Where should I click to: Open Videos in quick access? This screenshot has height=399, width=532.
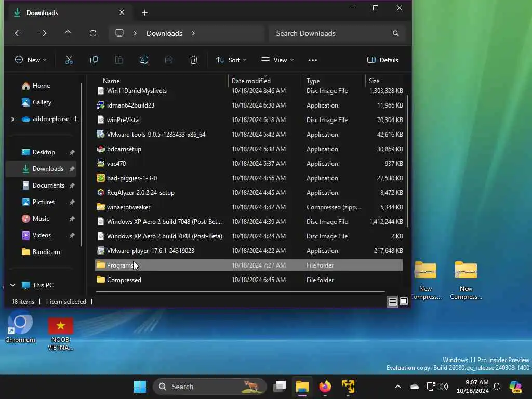[x=42, y=235]
